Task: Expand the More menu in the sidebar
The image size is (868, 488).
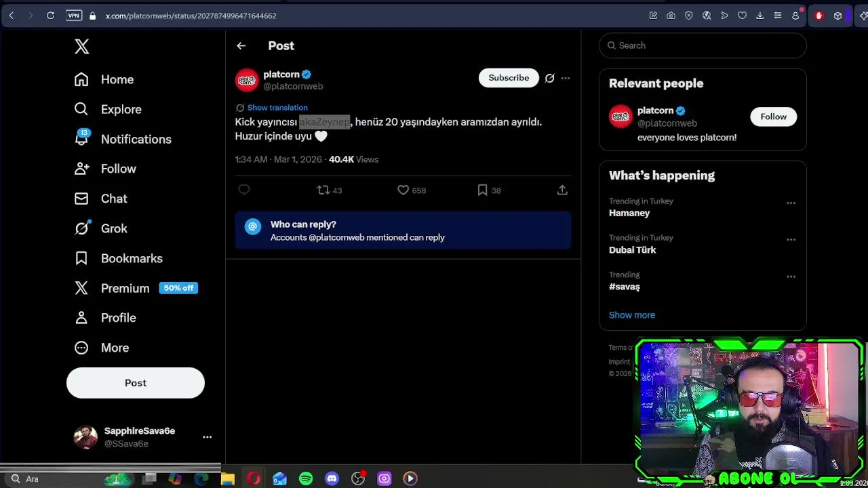Action: (102, 348)
